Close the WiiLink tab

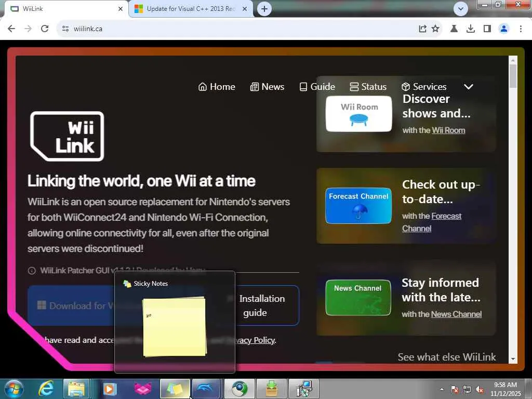121,9
